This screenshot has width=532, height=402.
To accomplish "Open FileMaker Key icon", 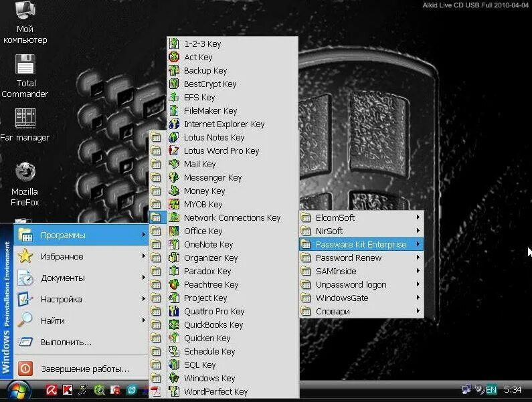I will [x=174, y=110].
